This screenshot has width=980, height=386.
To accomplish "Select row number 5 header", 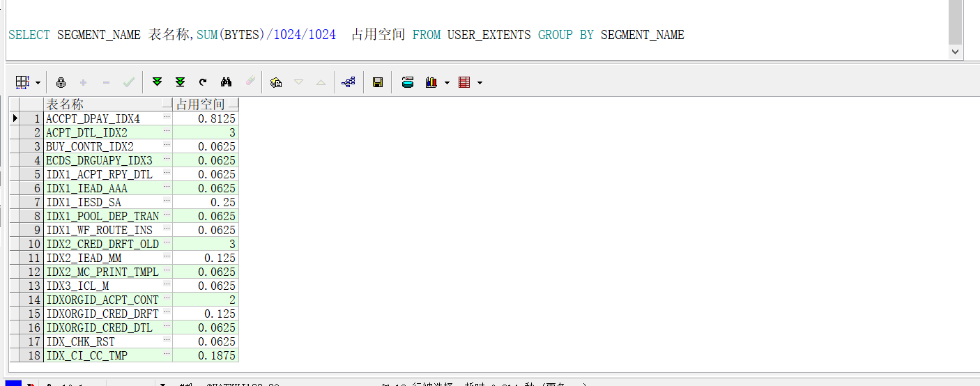I will [31, 174].
